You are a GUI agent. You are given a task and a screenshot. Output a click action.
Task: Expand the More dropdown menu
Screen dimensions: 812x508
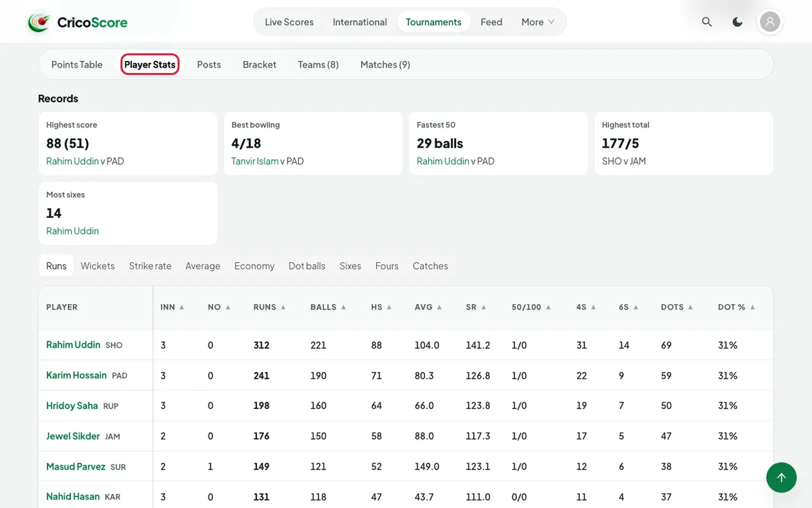coord(538,22)
